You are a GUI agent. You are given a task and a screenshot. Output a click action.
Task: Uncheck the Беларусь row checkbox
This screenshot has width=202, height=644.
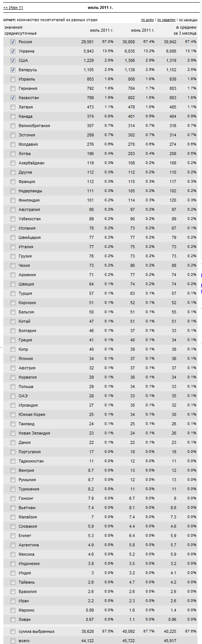click(x=13, y=70)
